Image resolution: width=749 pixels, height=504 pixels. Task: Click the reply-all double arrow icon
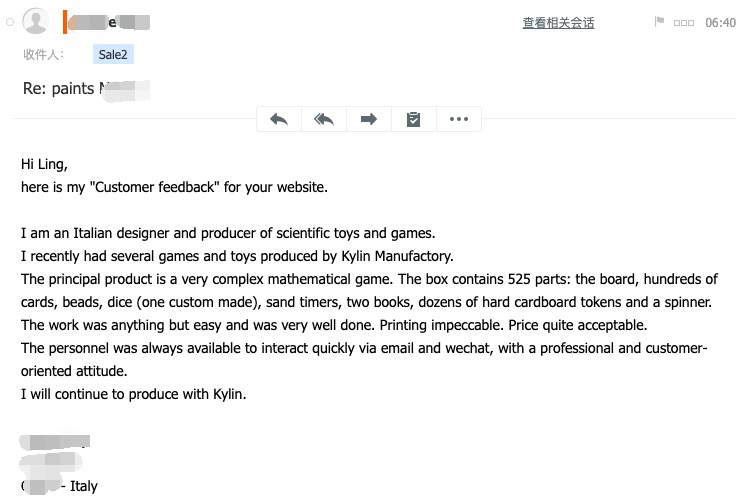324,119
